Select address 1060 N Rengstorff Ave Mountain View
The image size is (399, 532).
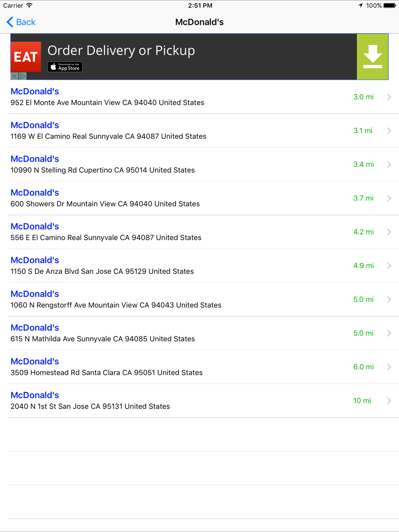coord(116,305)
